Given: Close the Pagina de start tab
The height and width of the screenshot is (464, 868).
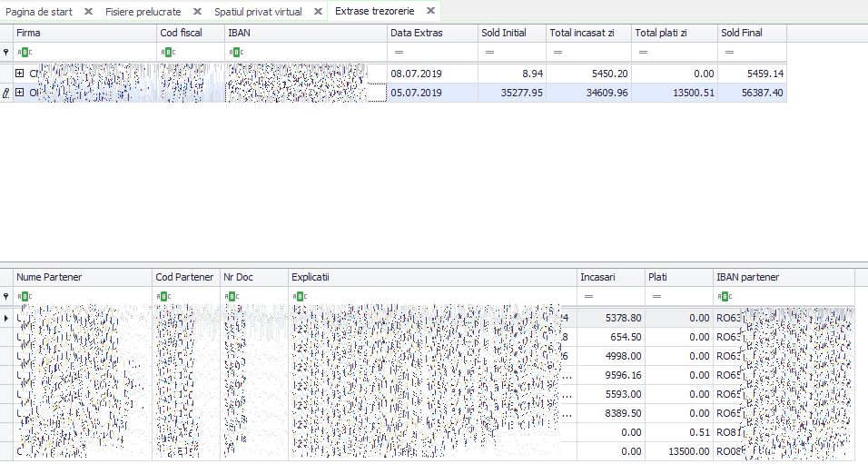Looking at the screenshot, I should [x=88, y=11].
